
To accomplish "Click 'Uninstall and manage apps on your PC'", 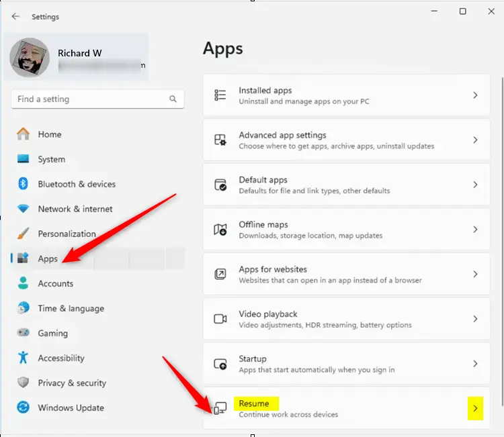I will (304, 101).
